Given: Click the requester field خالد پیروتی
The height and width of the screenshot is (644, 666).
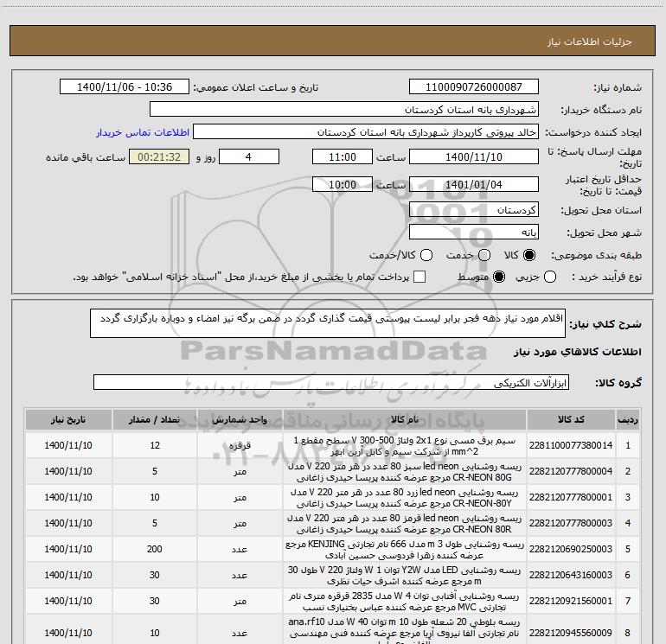Looking at the screenshot, I should click(x=366, y=132).
